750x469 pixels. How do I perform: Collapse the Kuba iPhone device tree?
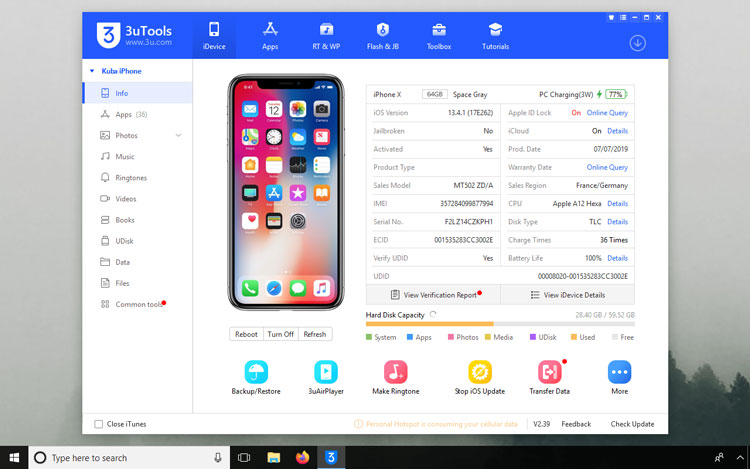(92, 71)
